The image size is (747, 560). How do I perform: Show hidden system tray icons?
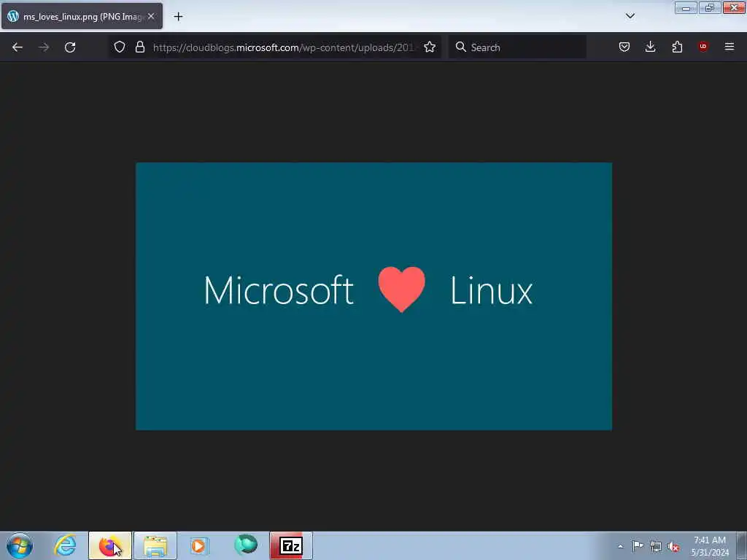[620, 546]
